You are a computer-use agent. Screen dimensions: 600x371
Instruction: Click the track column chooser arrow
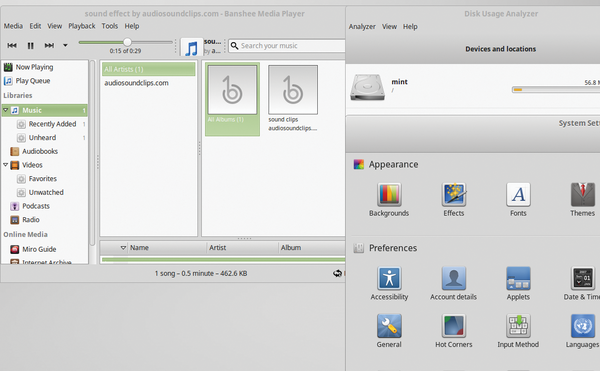coord(123,248)
